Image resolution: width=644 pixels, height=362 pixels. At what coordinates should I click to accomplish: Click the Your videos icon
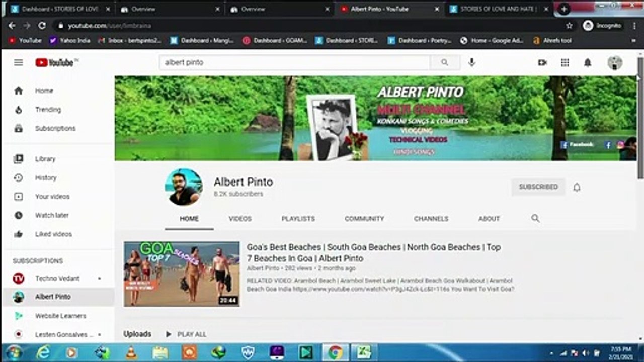[x=19, y=197]
